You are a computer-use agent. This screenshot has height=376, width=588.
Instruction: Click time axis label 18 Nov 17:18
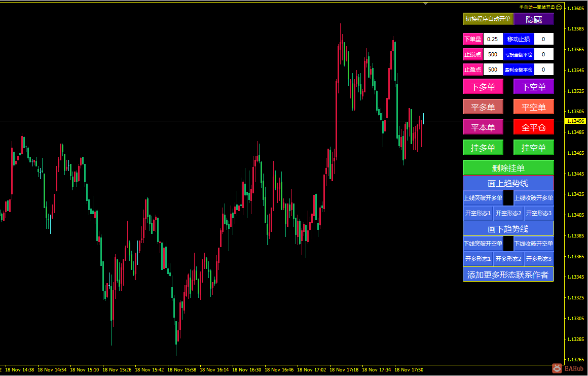coord(344,370)
